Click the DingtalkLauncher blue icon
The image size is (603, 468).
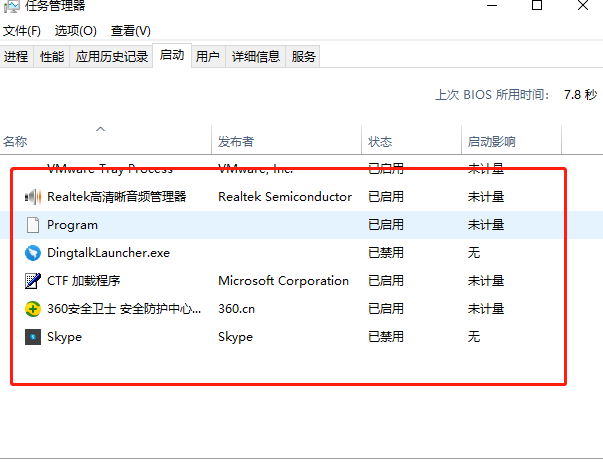pos(33,253)
